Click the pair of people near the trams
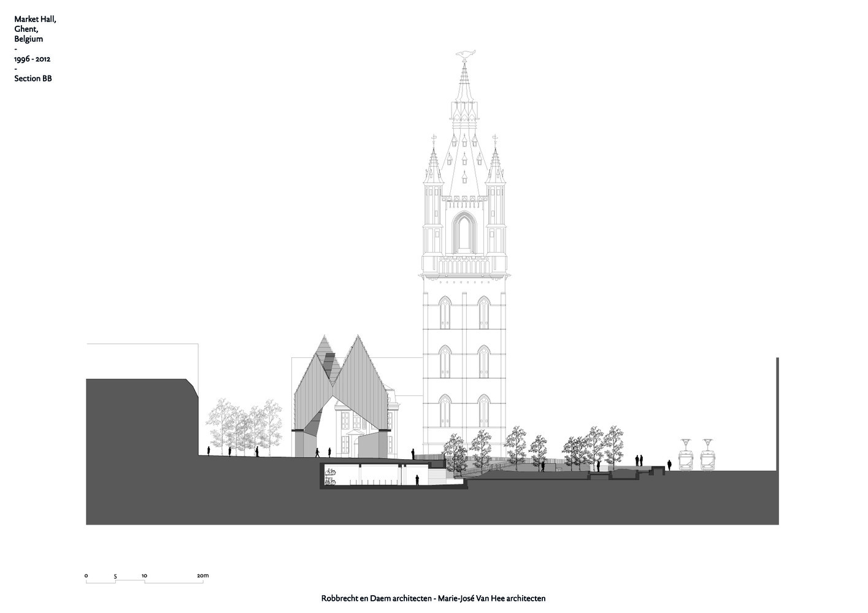 [639, 460]
